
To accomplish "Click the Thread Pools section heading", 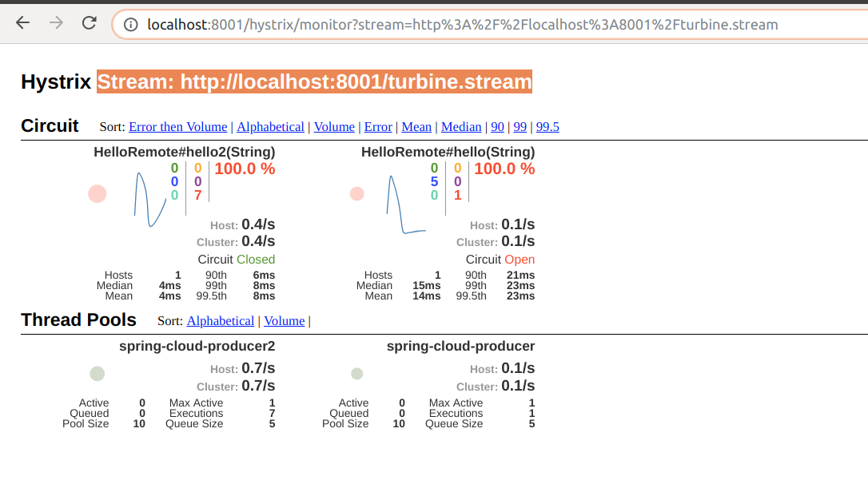I will click(x=78, y=320).
